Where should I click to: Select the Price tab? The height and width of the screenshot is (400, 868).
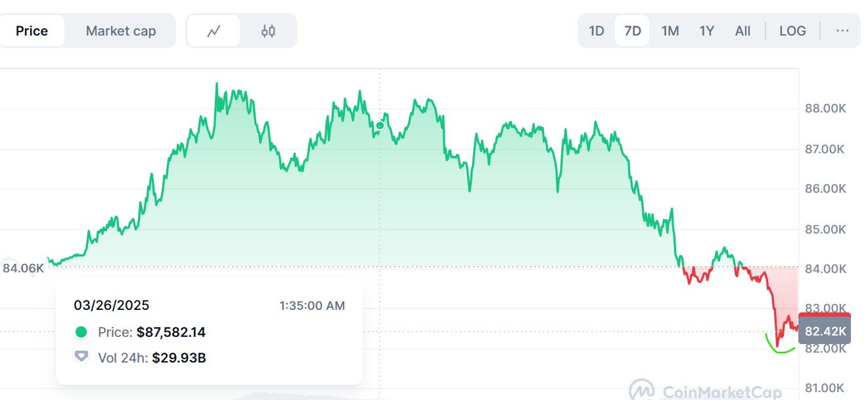click(32, 31)
